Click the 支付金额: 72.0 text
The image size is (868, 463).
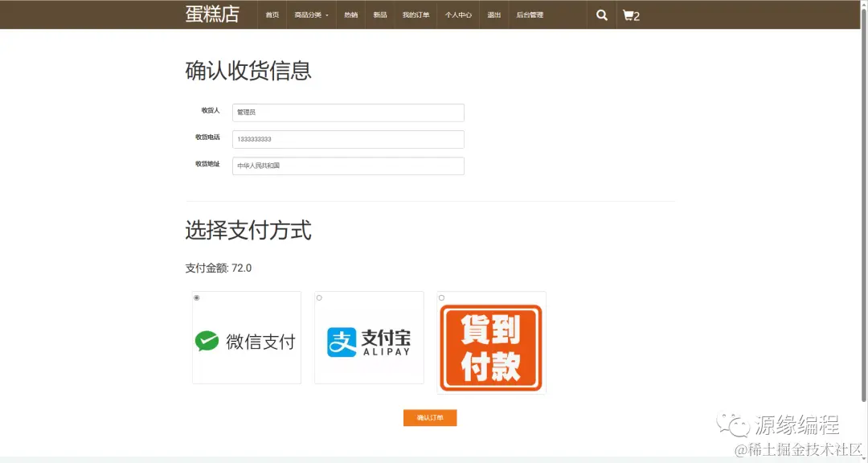[218, 268]
